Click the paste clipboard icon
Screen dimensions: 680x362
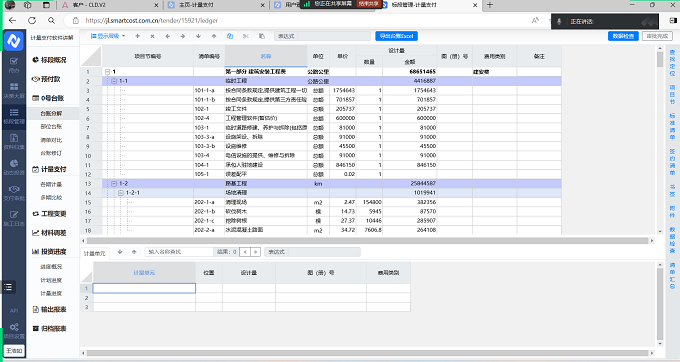(x=262, y=36)
